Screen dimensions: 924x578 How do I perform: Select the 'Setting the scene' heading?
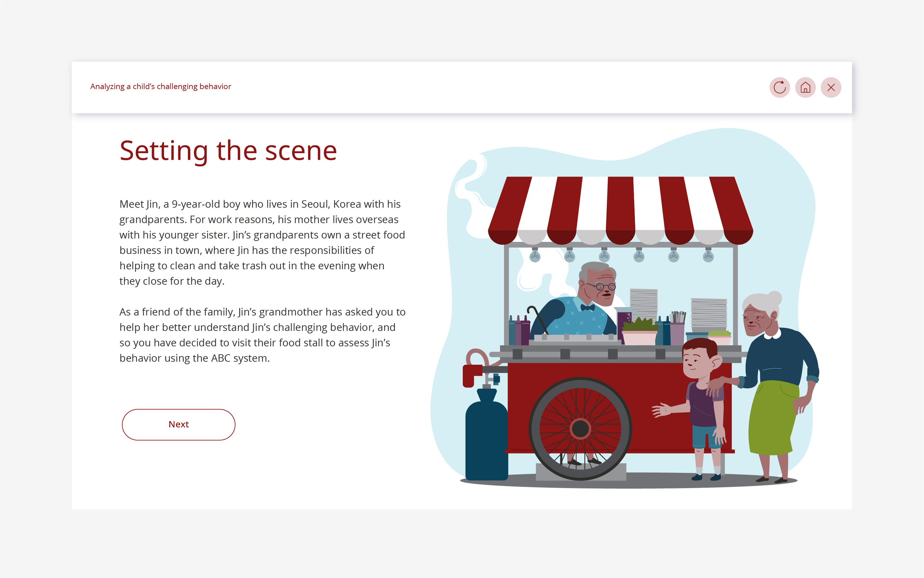pos(228,151)
